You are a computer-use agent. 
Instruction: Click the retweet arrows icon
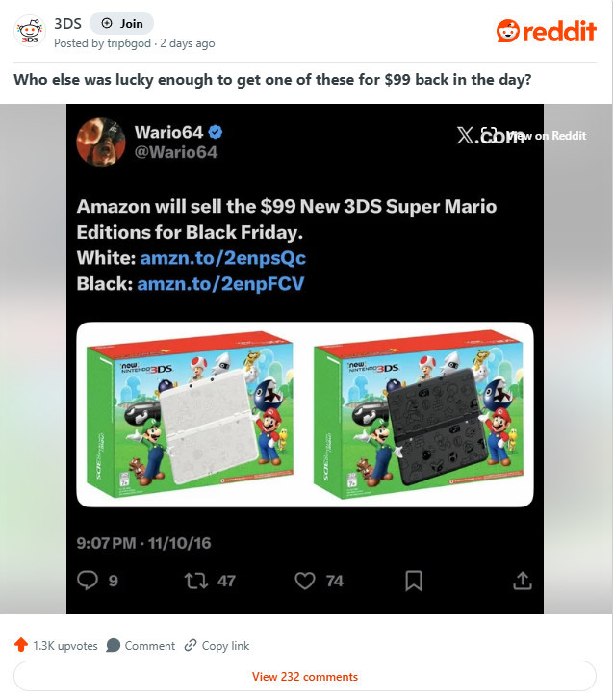pos(196,581)
